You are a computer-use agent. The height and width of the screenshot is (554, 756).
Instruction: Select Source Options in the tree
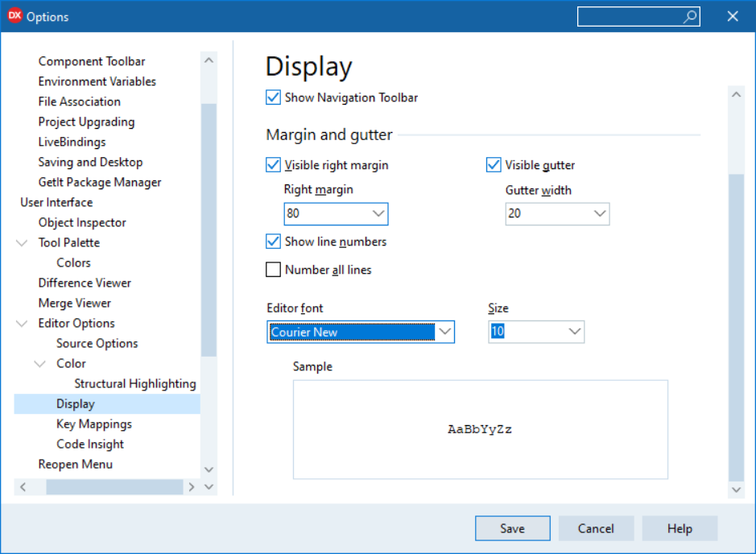click(97, 343)
